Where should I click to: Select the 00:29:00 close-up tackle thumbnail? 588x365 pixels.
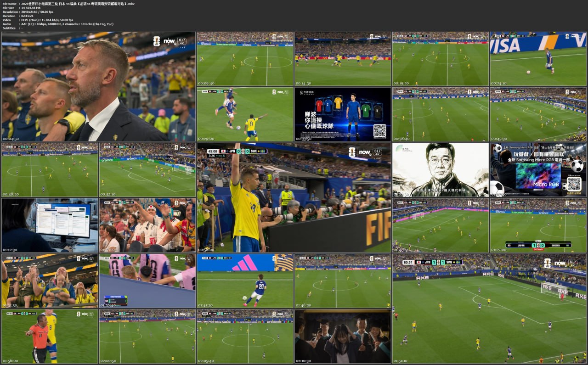tap(245, 114)
